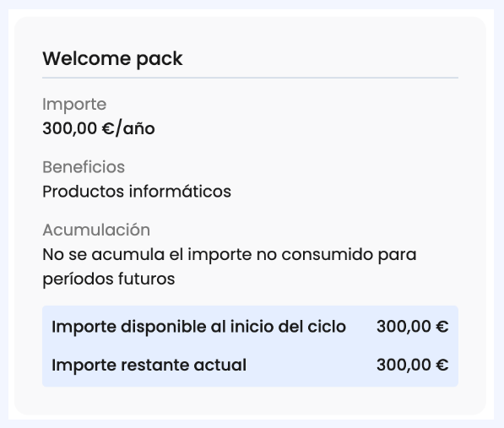This screenshot has width=504, height=428.
Task: Click the No se acumula description text
Action: [x=230, y=267]
